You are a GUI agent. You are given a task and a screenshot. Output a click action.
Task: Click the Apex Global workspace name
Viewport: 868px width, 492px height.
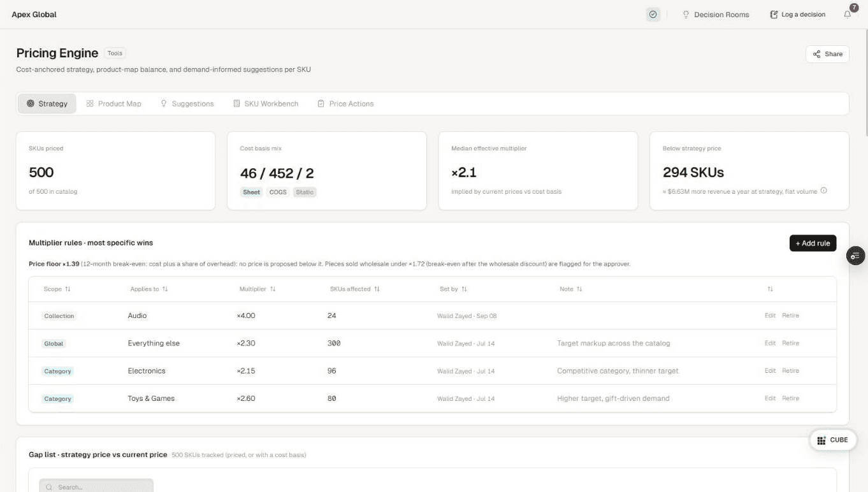pyautogui.click(x=34, y=15)
